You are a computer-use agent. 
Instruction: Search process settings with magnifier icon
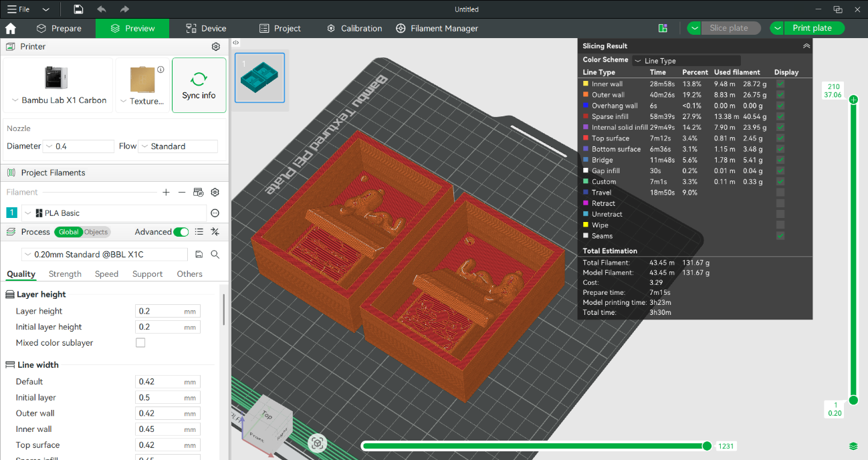215,255
